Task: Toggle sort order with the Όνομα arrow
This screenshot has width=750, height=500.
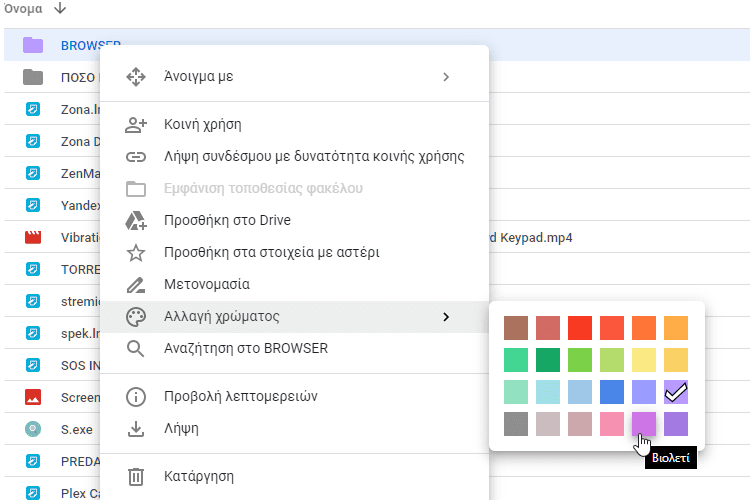Action: 60,9
